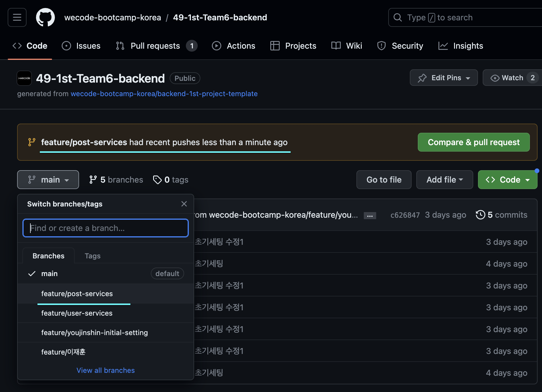Click the Pull requests count badge 1
Viewport: 542px width, 392px height.
tap(192, 46)
